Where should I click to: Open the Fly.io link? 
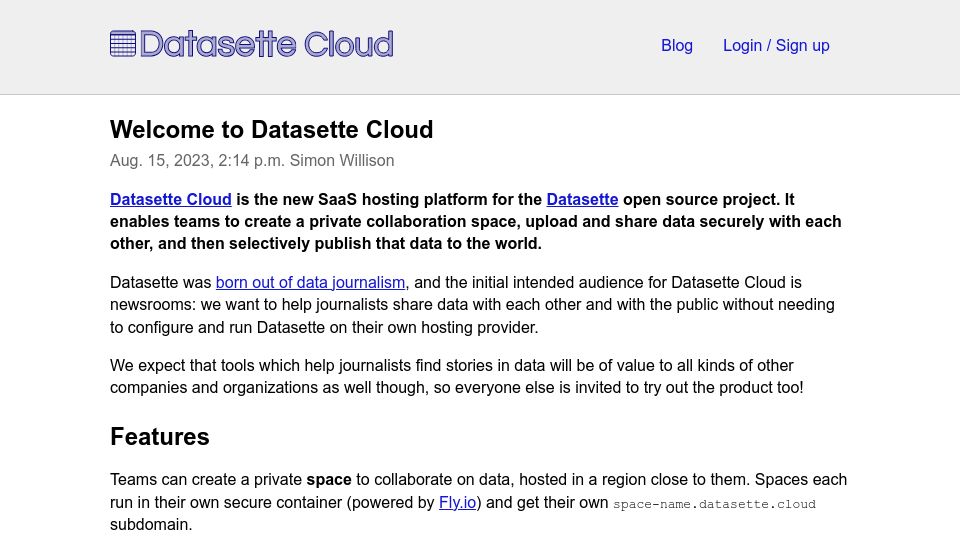[x=457, y=502]
